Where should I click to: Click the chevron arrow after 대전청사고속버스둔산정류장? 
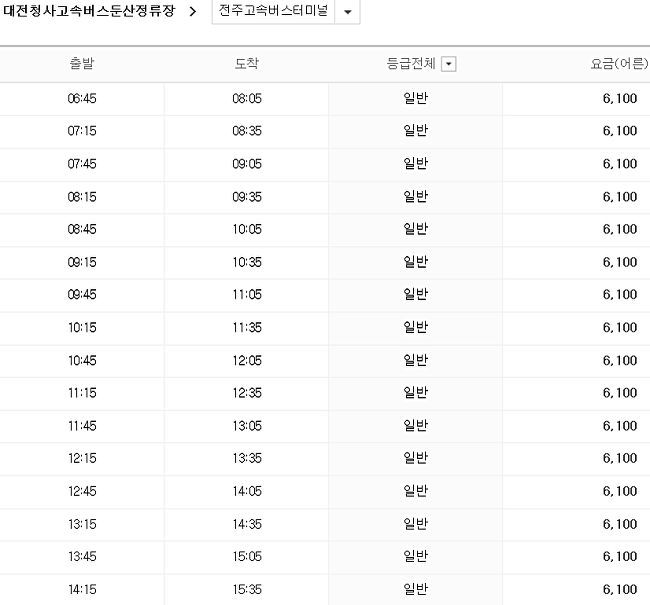click(192, 12)
